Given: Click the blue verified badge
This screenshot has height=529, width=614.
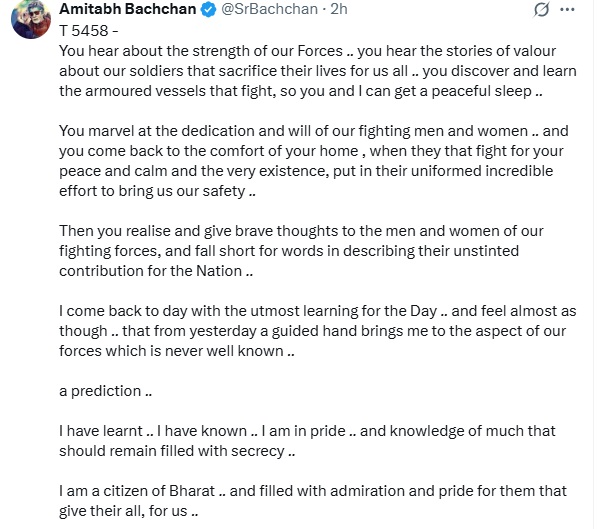Looking at the screenshot, I should pos(208,10).
